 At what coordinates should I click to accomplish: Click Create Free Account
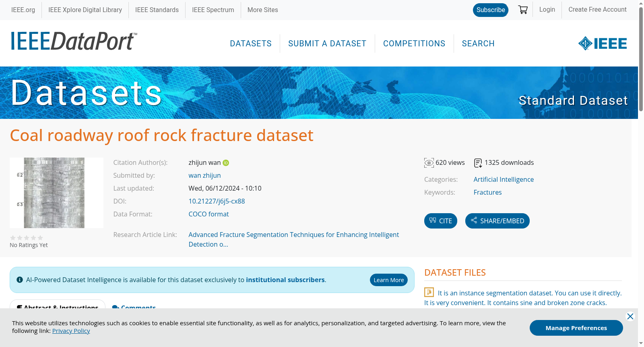point(597,10)
